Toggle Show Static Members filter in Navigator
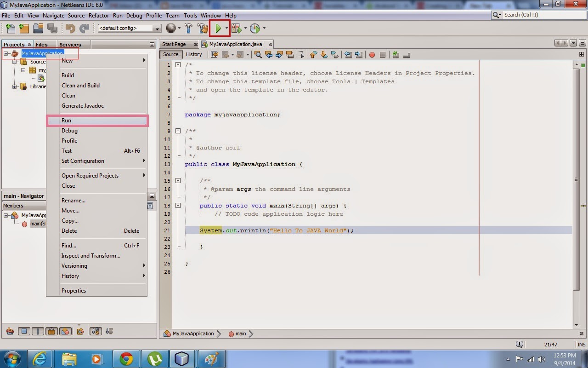 (38, 331)
